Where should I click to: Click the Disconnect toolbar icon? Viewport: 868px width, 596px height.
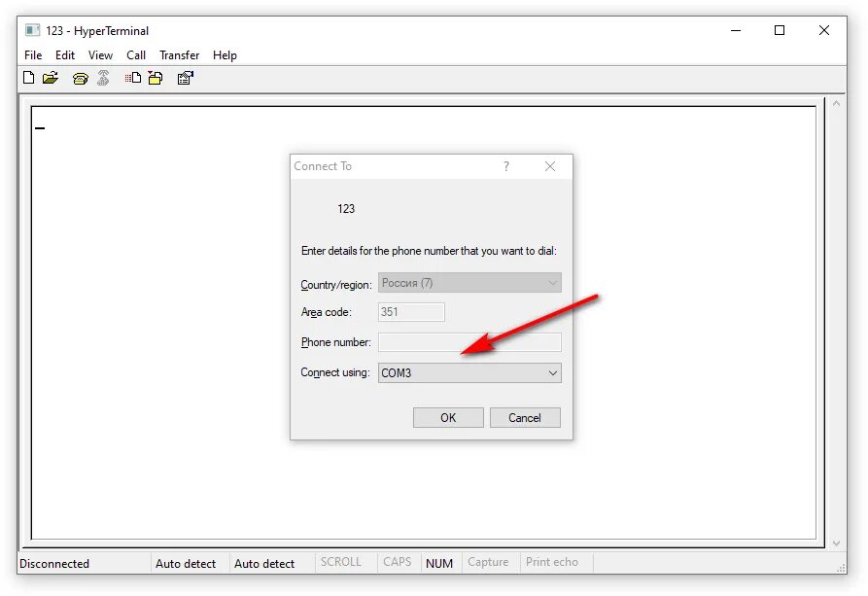tap(103, 78)
